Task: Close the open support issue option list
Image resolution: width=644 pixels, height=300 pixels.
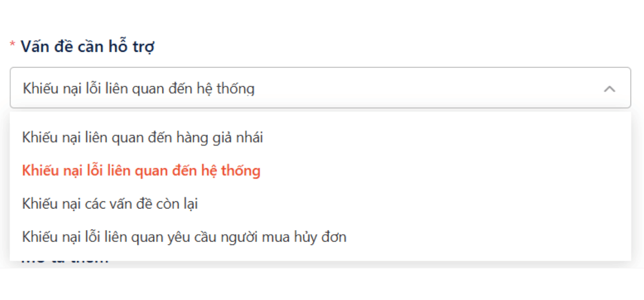Action: (609, 89)
